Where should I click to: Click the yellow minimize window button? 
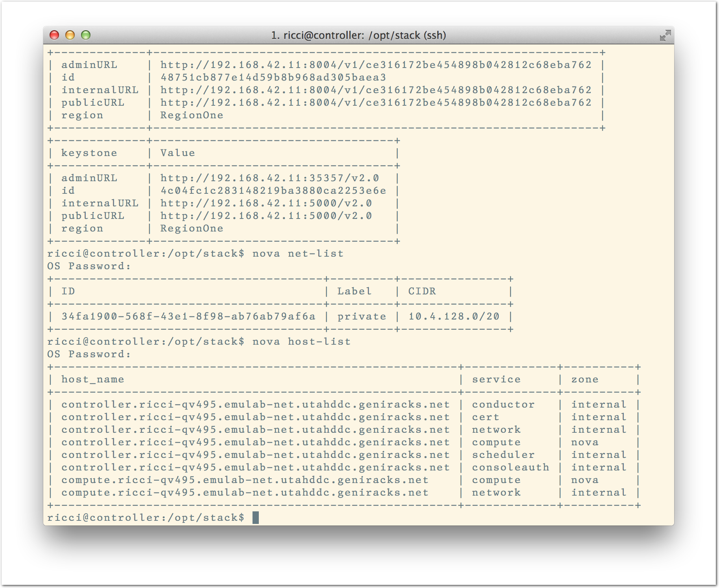pyautogui.click(x=70, y=35)
